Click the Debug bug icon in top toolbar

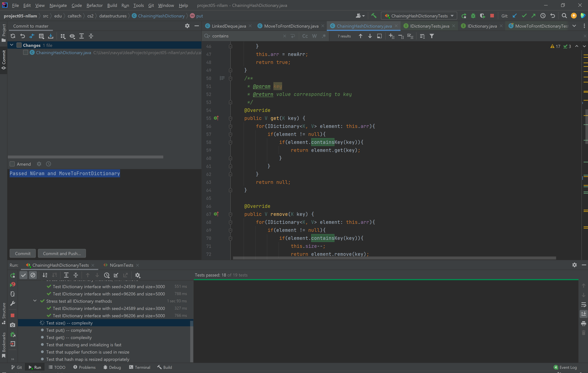point(473,16)
